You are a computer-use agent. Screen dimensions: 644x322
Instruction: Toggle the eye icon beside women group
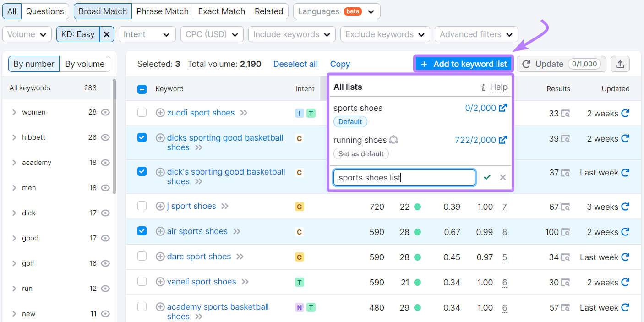tap(105, 112)
